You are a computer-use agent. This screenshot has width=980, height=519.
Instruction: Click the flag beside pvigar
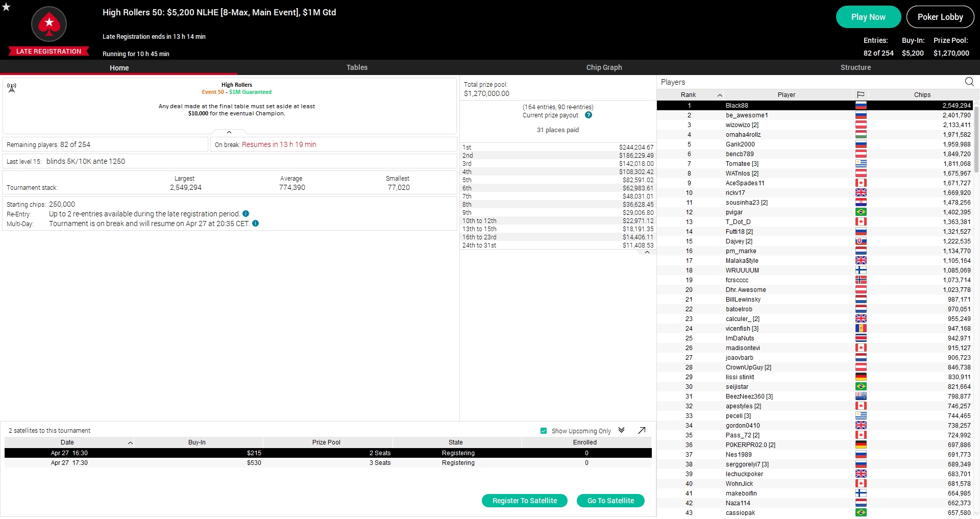click(x=861, y=212)
